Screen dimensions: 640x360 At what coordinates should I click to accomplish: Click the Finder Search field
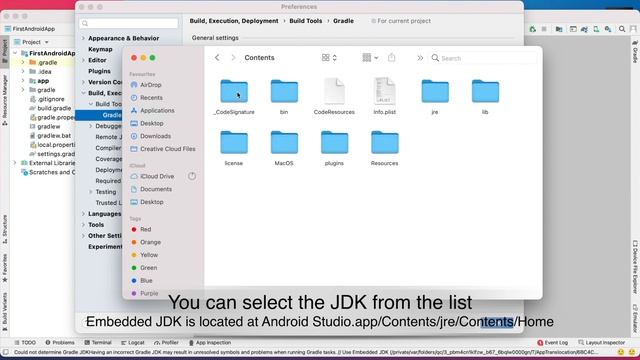[484, 58]
